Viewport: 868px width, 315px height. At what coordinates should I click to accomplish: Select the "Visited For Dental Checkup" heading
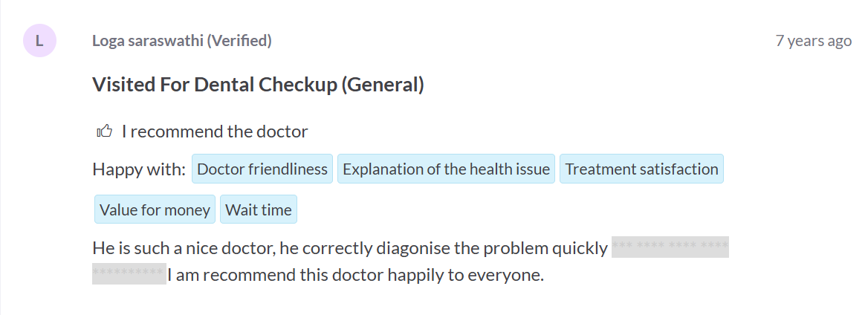point(214,85)
